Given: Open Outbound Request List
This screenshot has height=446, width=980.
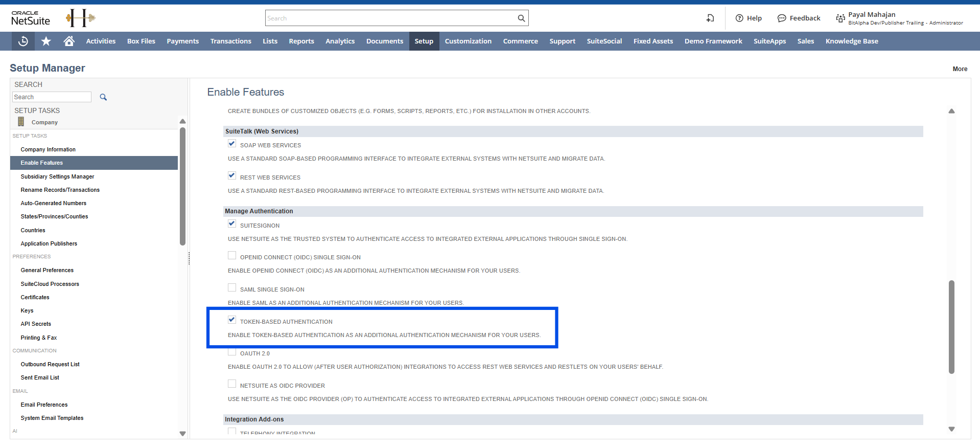Looking at the screenshot, I should pos(50,364).
